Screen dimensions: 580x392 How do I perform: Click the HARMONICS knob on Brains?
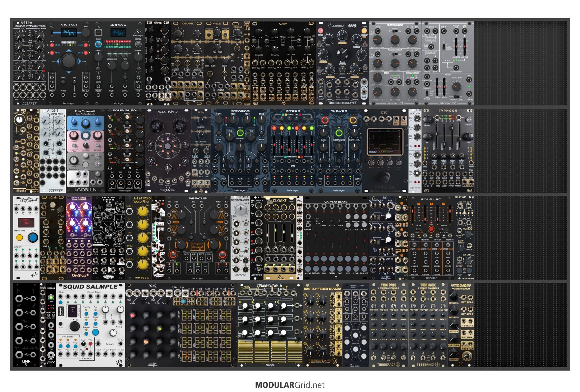point(112,65)
